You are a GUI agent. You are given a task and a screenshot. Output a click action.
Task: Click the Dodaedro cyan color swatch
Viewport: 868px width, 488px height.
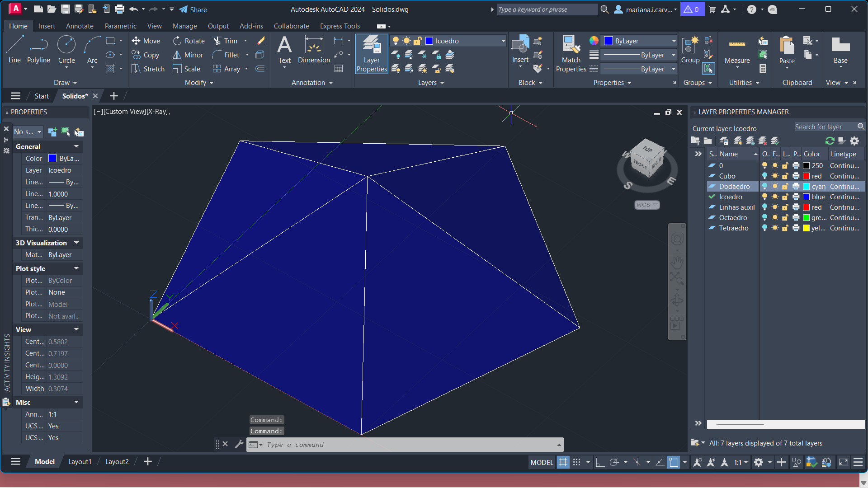(x=806, y=187)
